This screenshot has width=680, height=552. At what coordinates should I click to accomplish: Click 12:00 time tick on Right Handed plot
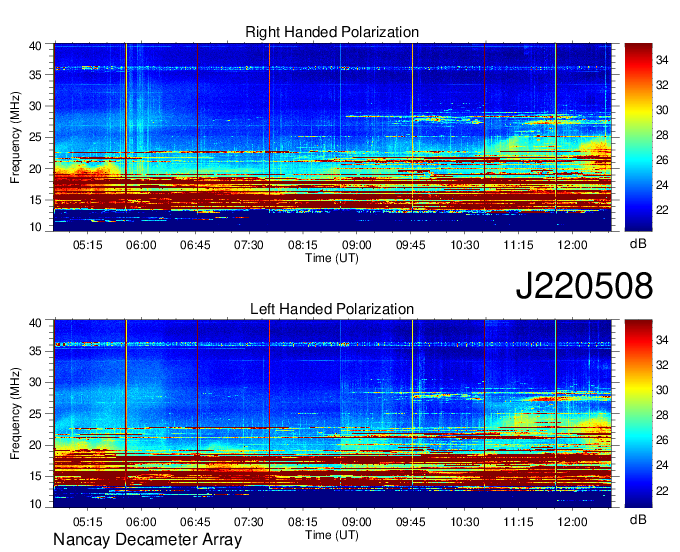click(572, 245)
